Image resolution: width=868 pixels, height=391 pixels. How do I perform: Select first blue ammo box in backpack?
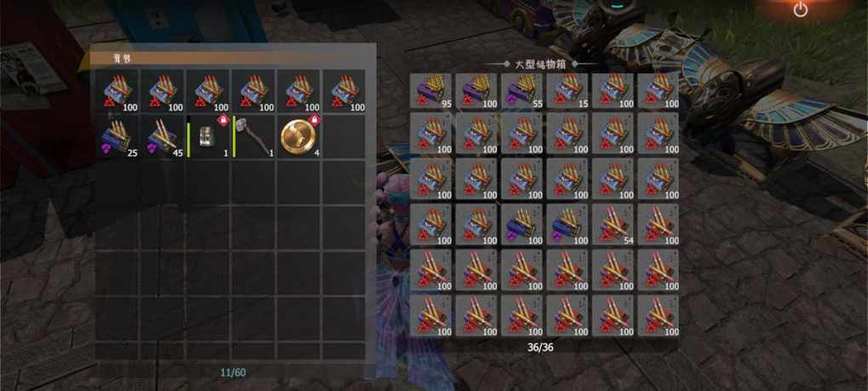(117, 91)
